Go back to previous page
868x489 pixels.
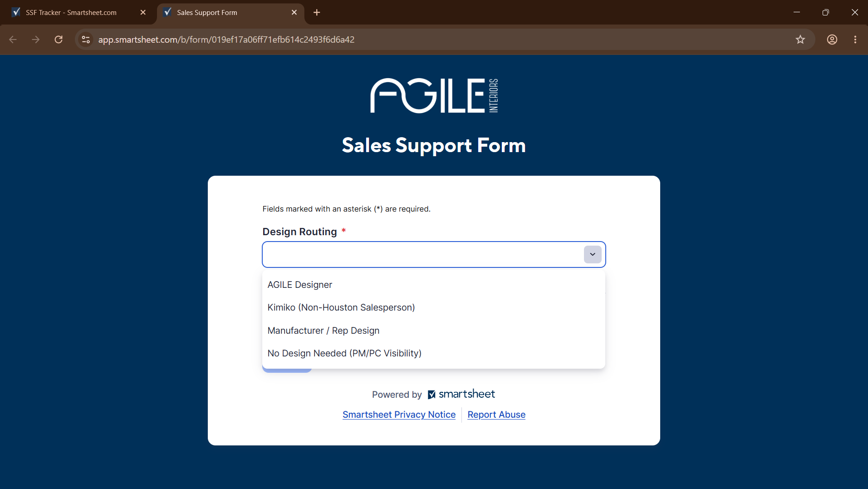13,40
